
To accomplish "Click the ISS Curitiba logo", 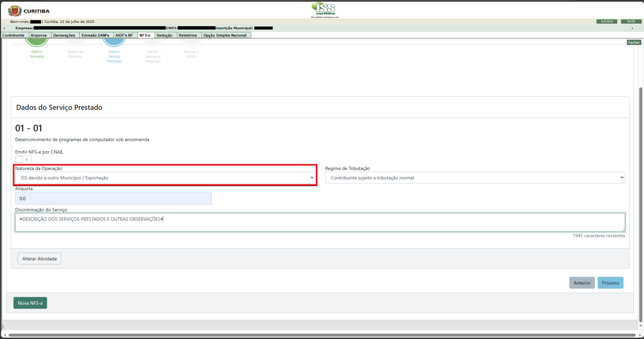I will (325, 10).
